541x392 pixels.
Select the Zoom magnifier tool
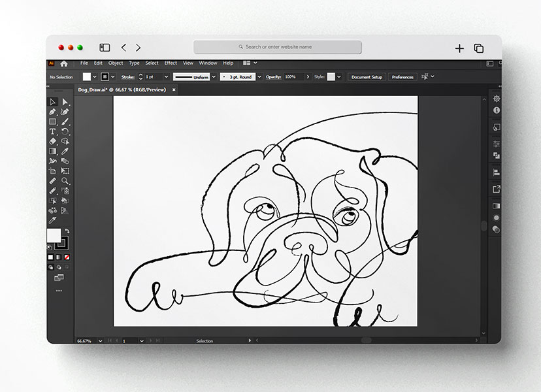click(x=65, y=180)
